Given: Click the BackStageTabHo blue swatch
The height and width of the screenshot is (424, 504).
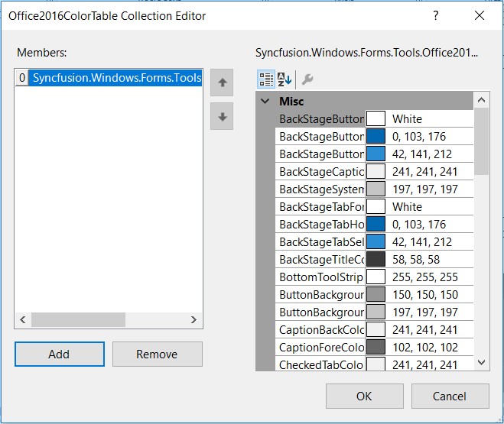Looking at the screenshot, I should click(x=376, y=224).
